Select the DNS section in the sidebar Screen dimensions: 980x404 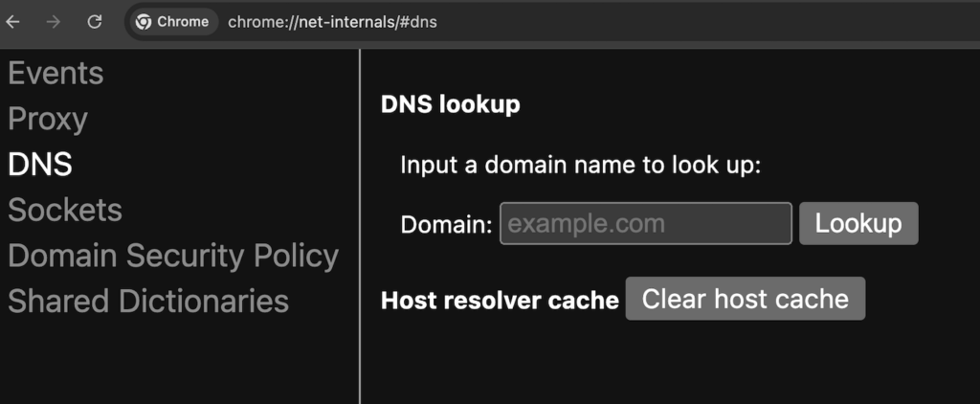[x=40, y=165]
